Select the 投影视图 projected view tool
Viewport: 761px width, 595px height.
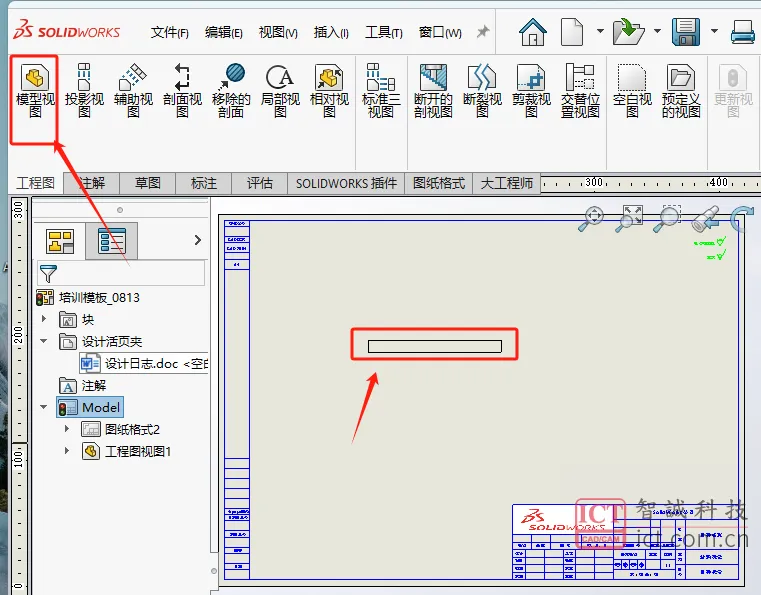coord(84,91)
